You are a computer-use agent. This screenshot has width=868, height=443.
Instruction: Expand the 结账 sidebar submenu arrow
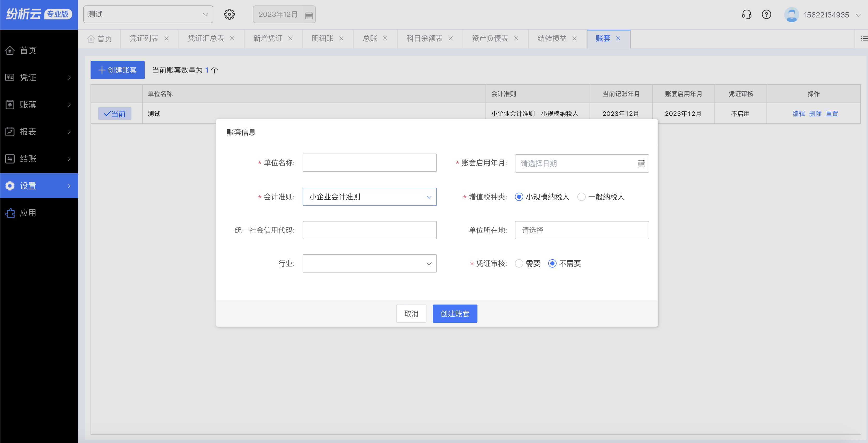pos(69,159)
